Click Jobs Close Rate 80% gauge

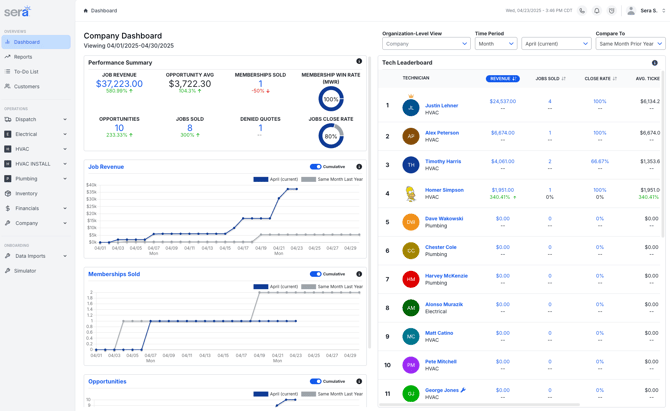click(x=331, y=136)
